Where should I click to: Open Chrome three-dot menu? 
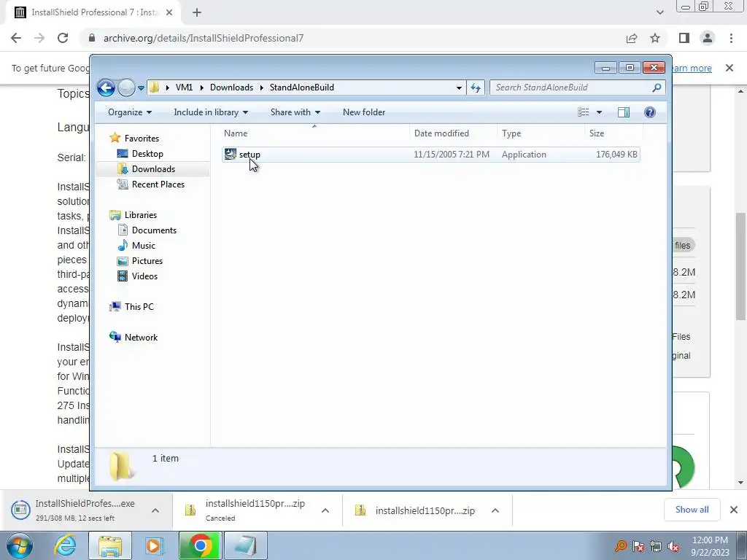point(731,38)
